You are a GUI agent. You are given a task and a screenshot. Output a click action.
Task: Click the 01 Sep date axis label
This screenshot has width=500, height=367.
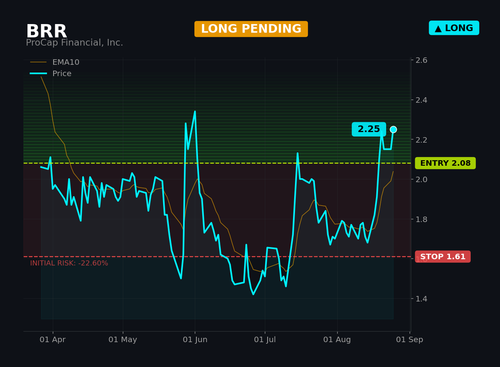pyautogui.click(x=409, y=340)
